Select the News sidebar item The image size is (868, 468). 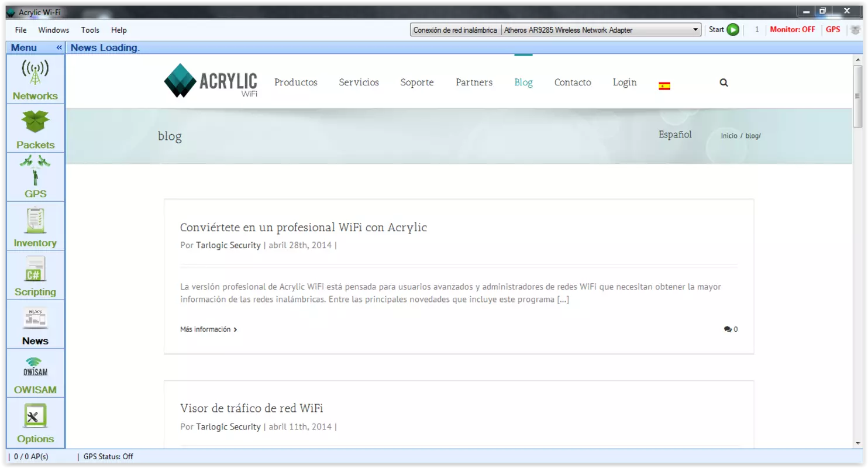[x=35, y=325]
